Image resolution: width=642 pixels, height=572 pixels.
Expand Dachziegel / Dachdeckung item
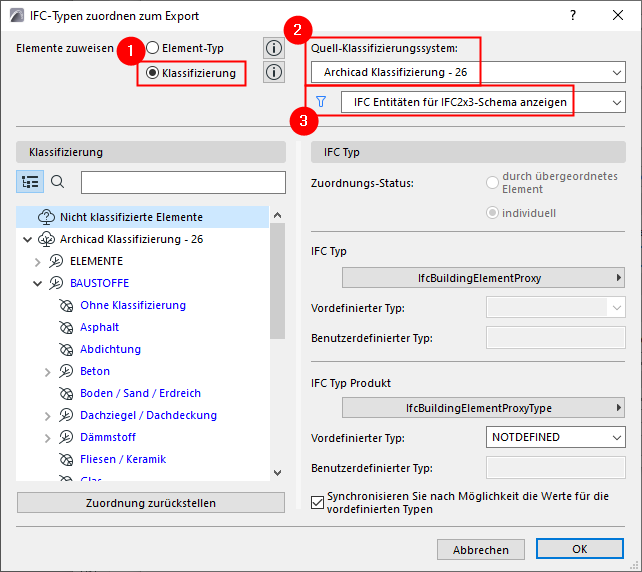coord(47,416)
